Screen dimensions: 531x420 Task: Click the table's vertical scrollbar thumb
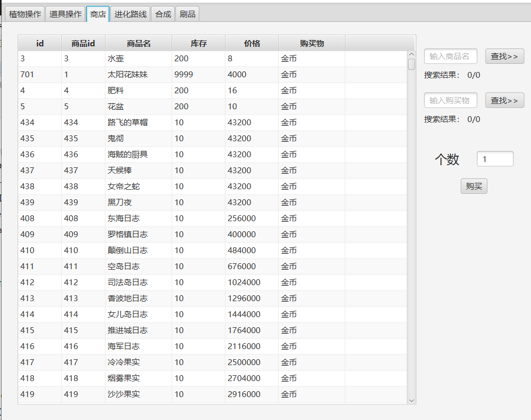click(412, 64)
